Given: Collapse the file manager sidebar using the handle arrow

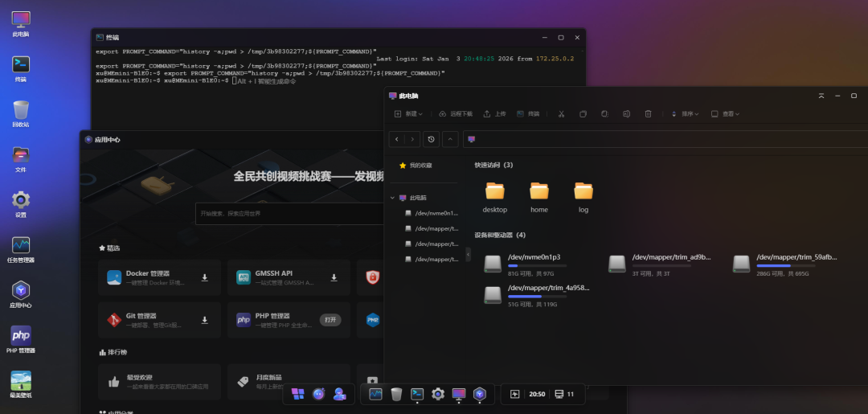Looking at the screenshot, I should click(x=469, y=254).
